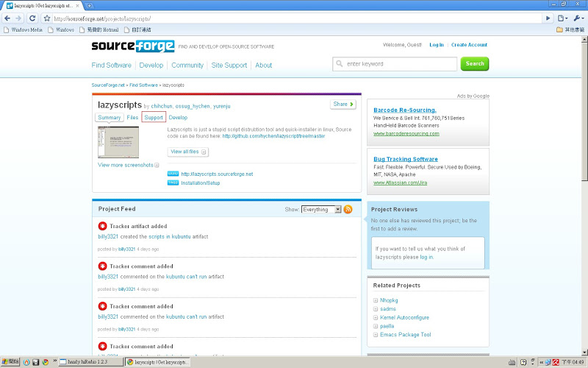Expand the sadms related project
The image size is (588, 368).
tap(376, 309)
